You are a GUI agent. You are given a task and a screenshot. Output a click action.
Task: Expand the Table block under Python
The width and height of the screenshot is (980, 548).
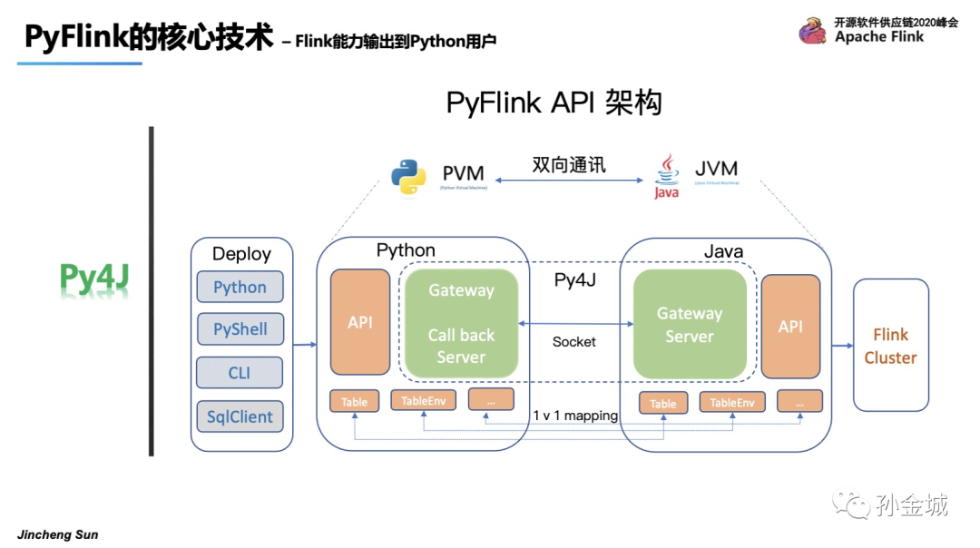(x=354, y=400)
